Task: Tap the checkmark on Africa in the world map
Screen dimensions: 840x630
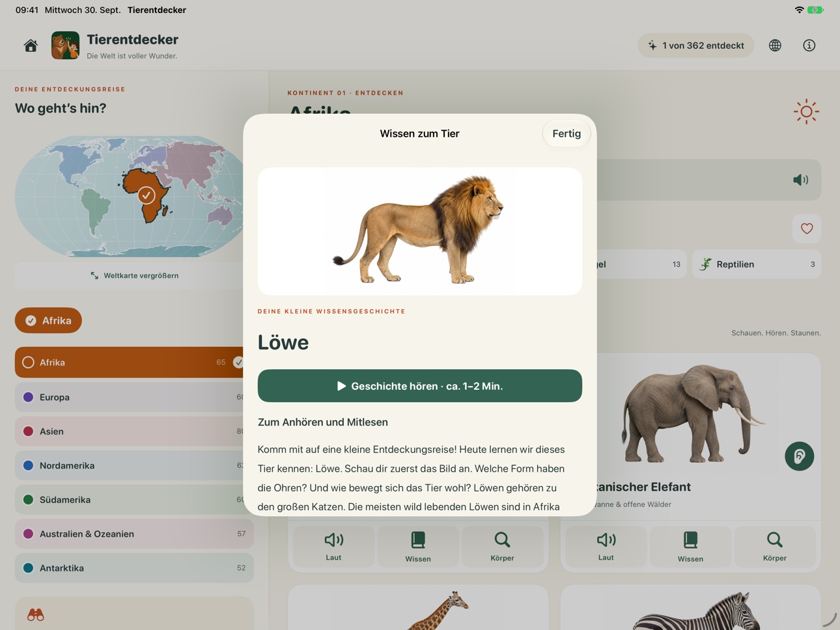Action: [x=147, y=195]
